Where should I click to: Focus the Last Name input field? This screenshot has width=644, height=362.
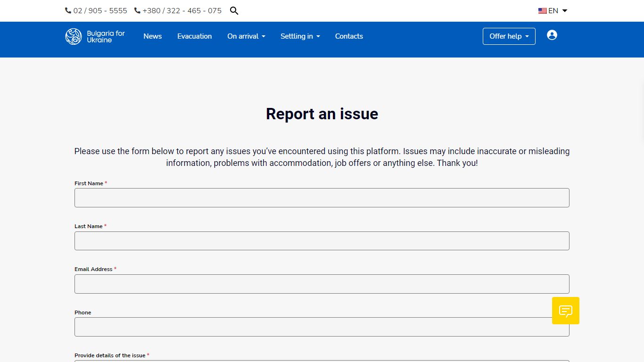(322, 241)
